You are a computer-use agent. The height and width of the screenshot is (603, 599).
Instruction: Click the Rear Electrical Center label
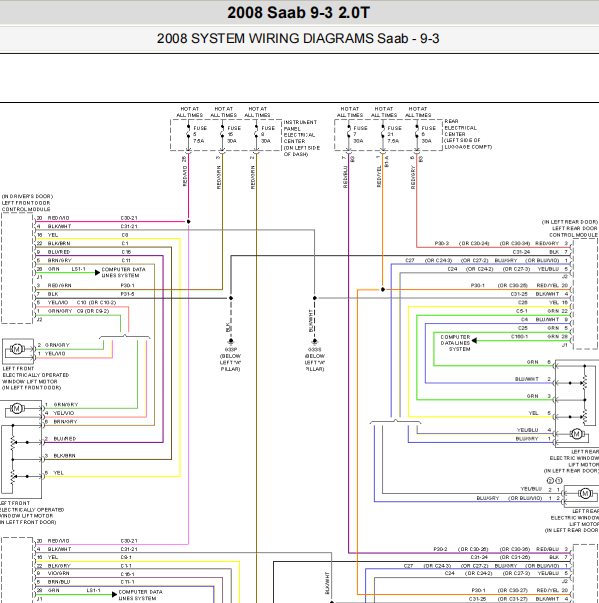(468, 134)
